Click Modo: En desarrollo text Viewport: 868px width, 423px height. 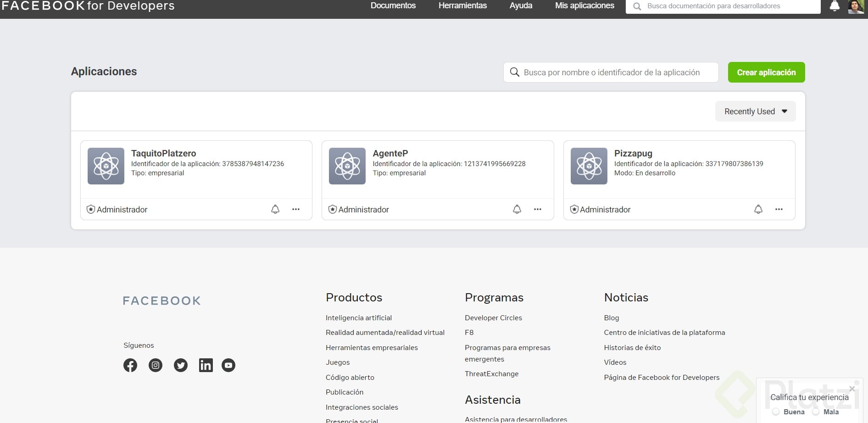(645, 173)
